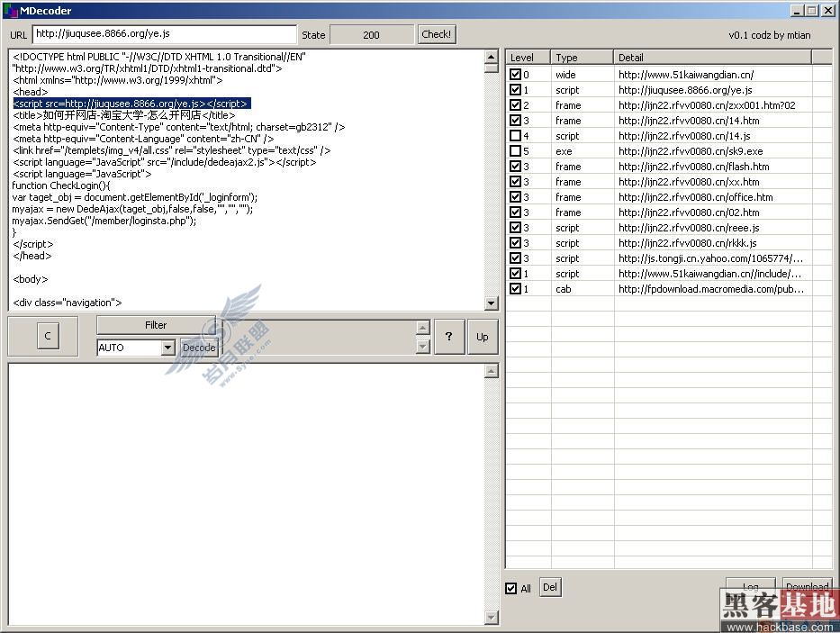
Task: Click the source pane scroll down arrow
Action: click(492, 303)
